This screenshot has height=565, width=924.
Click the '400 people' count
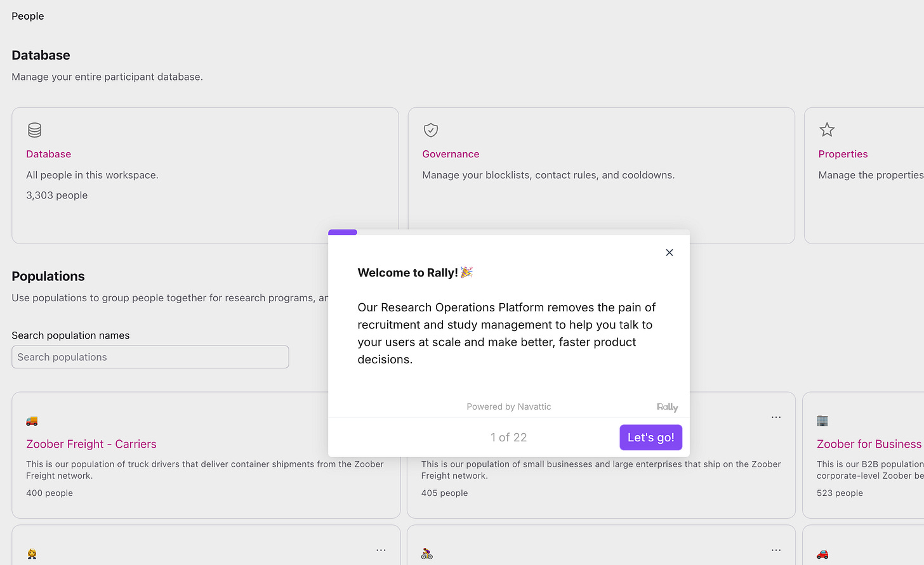[49, 493]
